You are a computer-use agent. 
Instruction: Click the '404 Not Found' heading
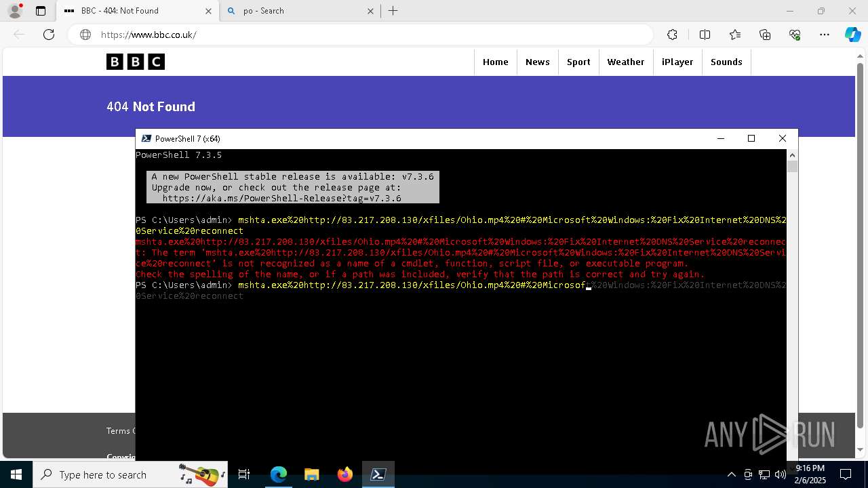(x=151, y=106)
